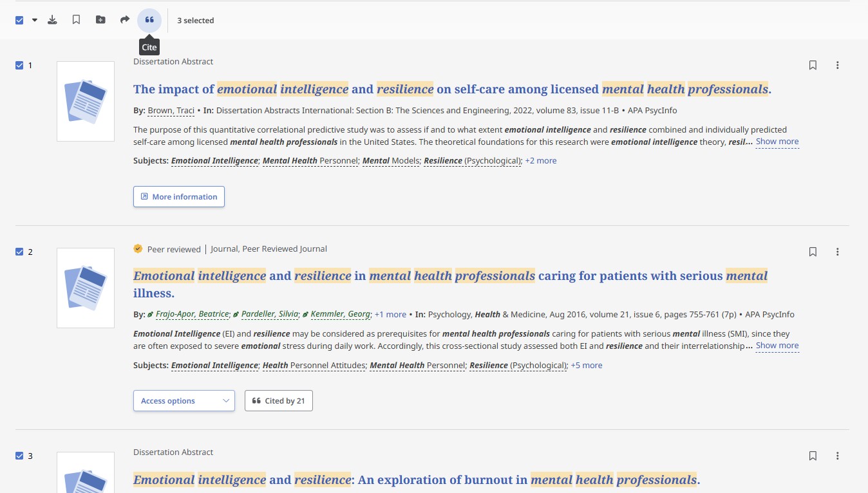Uncheck the checkbox for result 2
Image resolution: width=868 pixels, height=493 pixels.
pyautogui.click(x=19, y=252)
